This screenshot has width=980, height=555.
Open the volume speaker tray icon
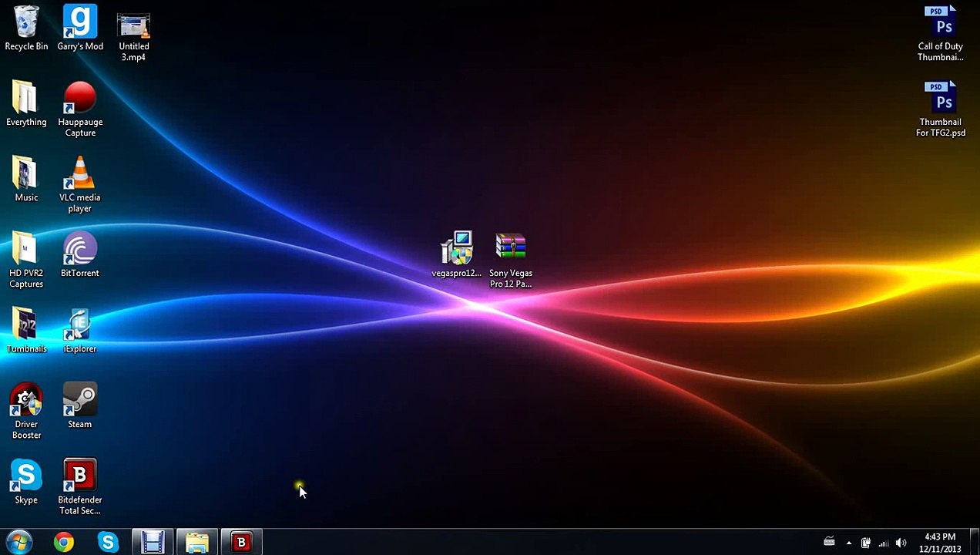point(901,543)
